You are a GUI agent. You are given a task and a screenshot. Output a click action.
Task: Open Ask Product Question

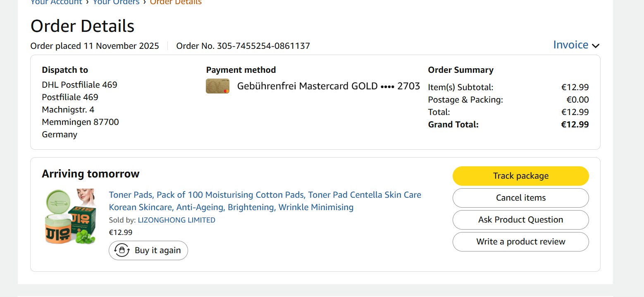tap(520, 220)
